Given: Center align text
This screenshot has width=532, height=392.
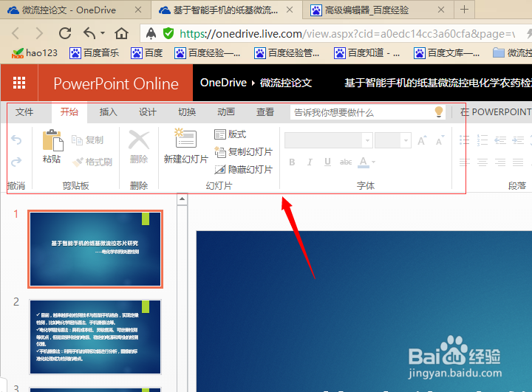Looking at the screenshot, I should [482, 162].
